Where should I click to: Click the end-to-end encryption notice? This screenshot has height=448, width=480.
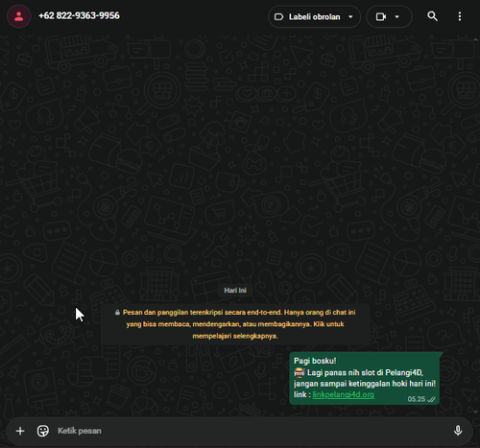[235, 324]
